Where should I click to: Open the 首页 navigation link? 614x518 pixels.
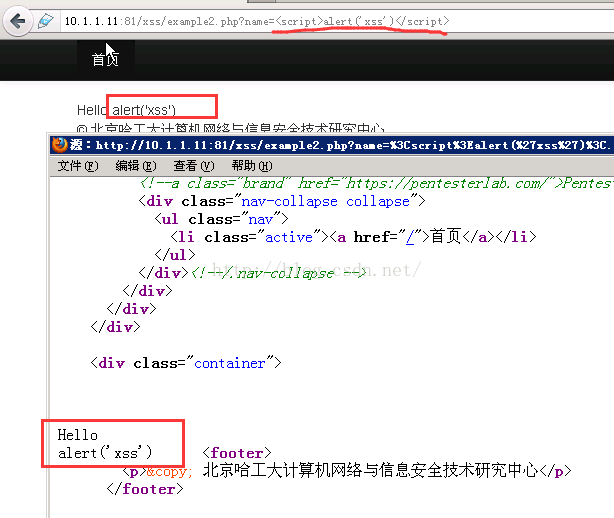(105, 60)
